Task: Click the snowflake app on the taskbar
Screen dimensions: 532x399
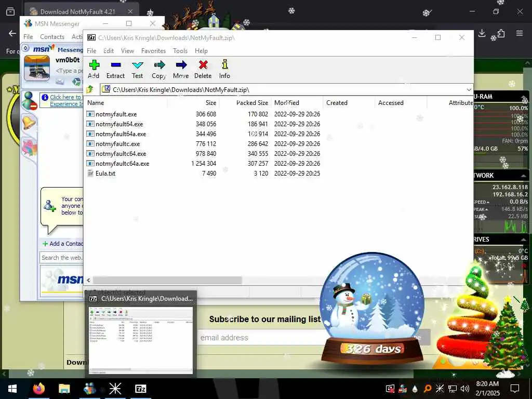Action: coord(115,389)
